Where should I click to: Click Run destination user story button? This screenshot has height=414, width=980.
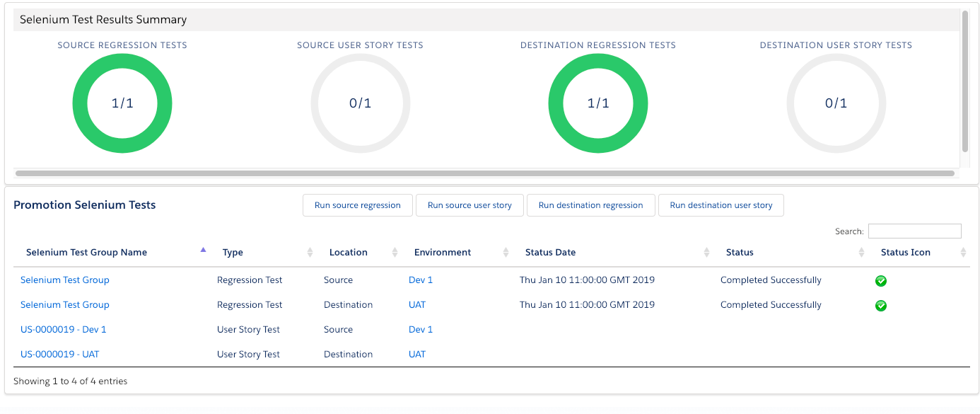(721, 205)
